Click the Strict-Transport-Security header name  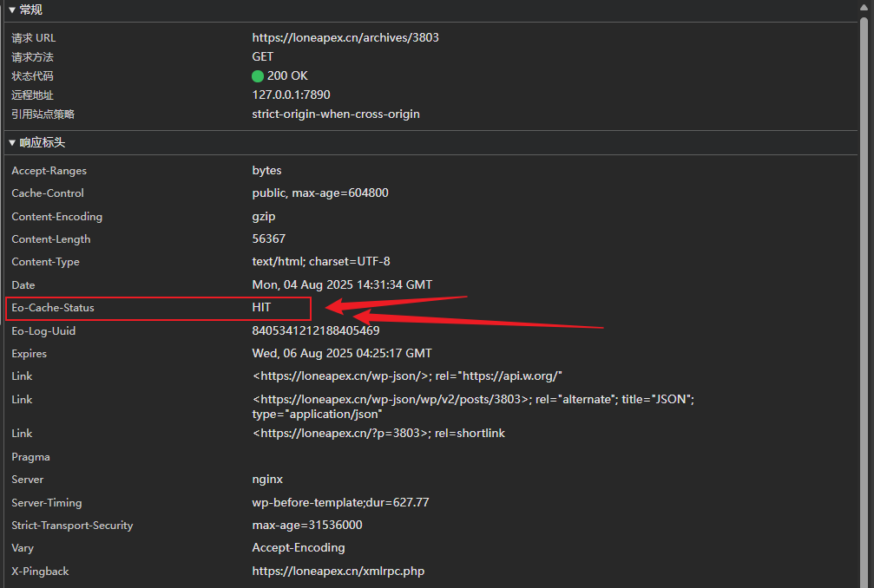pyautogui.click(x=72, y=526)
